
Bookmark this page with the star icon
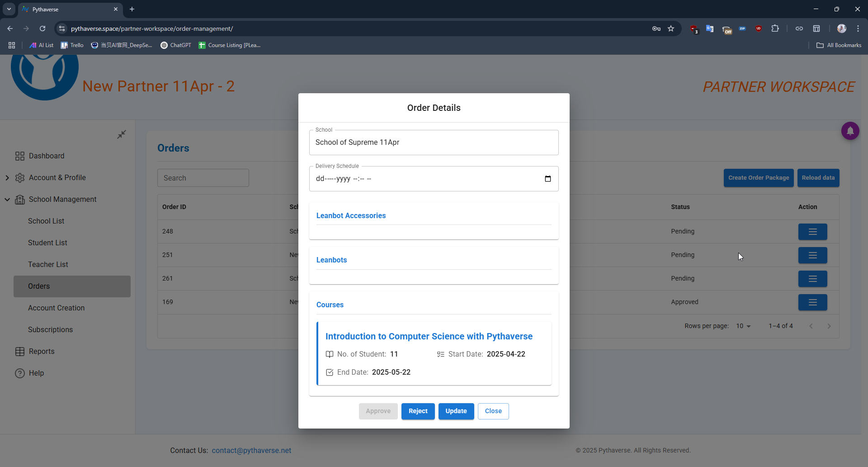pos(671,29)
